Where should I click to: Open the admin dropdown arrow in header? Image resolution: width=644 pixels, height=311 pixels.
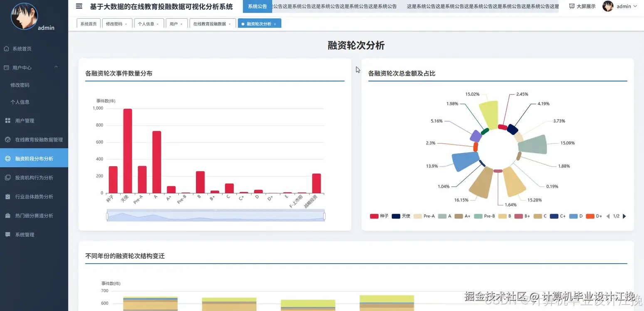pyautogui.click(x=635, y=6)
